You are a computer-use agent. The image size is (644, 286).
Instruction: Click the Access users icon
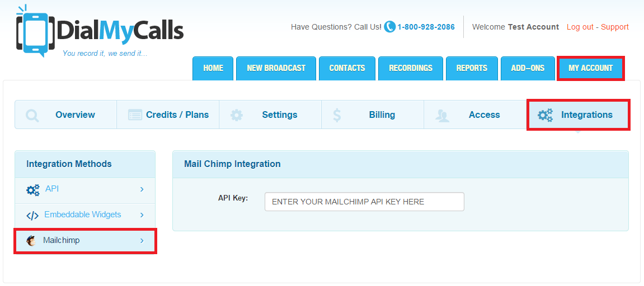tap(442, 115)
